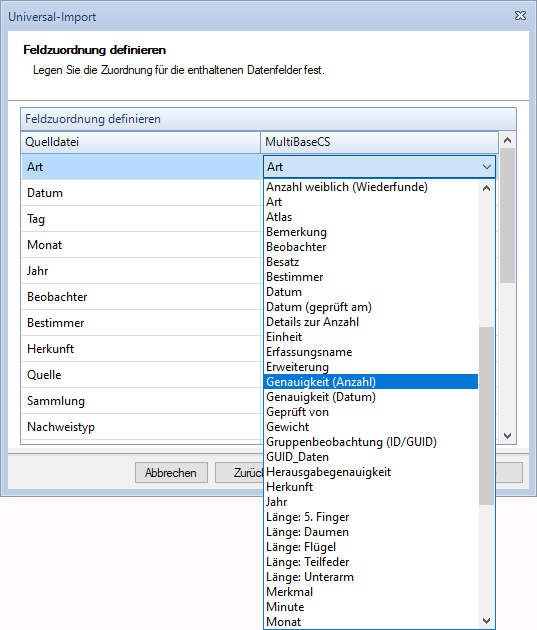Select 'Details zur Anzahl' list entry
Image resolution: width=537 pixels, height=630 pixels.
point(371,322)
